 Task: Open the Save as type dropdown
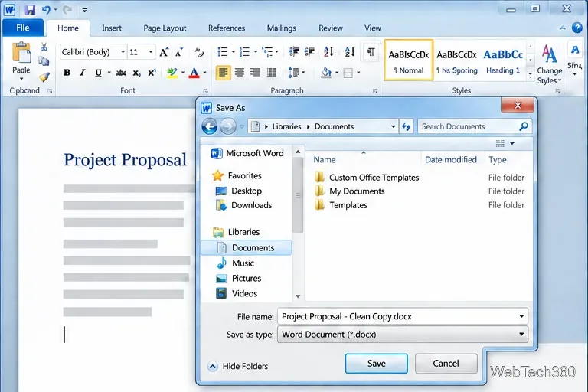coord(521,335)
